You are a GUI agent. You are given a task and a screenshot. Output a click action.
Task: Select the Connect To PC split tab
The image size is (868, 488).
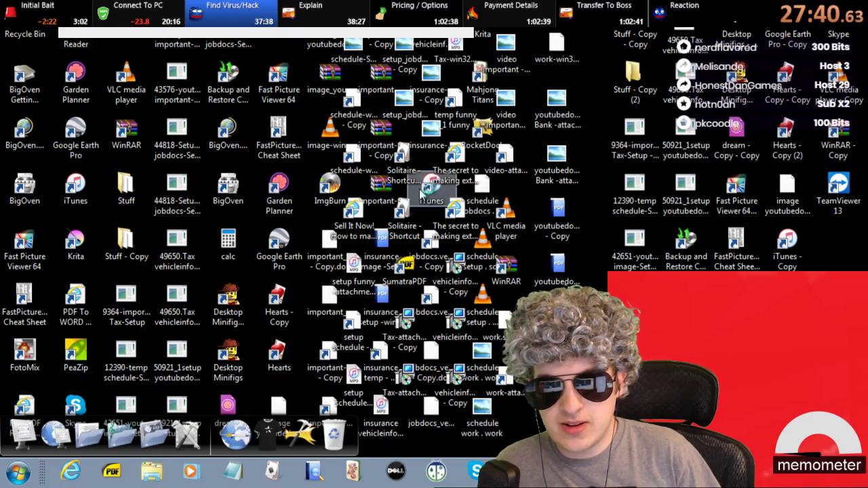(139, 13)
